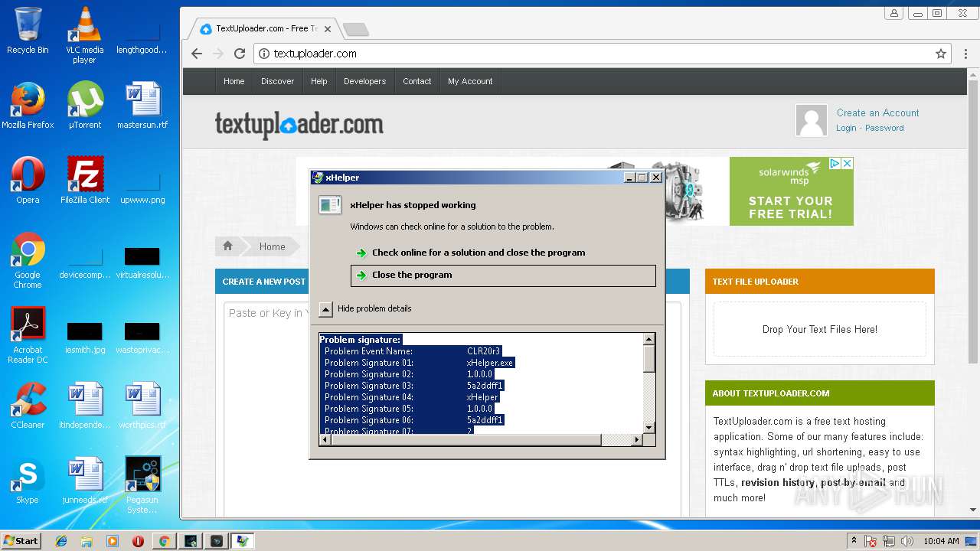Click the textuploader.com site logo
The image size is (980, 551).
click(x=299, y=125)
